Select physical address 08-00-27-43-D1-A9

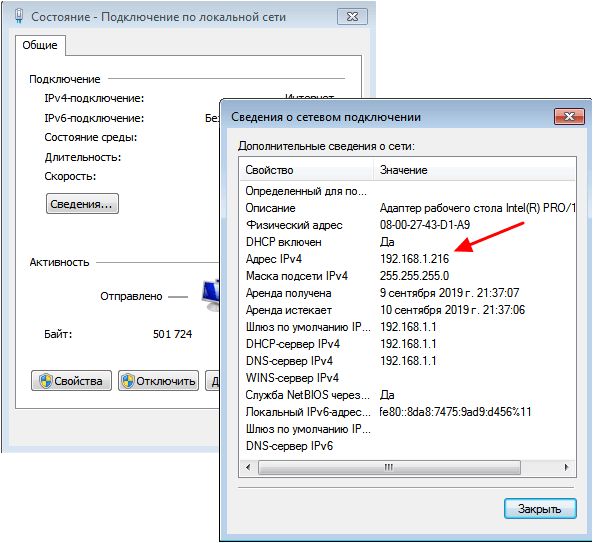coord(425,225)
